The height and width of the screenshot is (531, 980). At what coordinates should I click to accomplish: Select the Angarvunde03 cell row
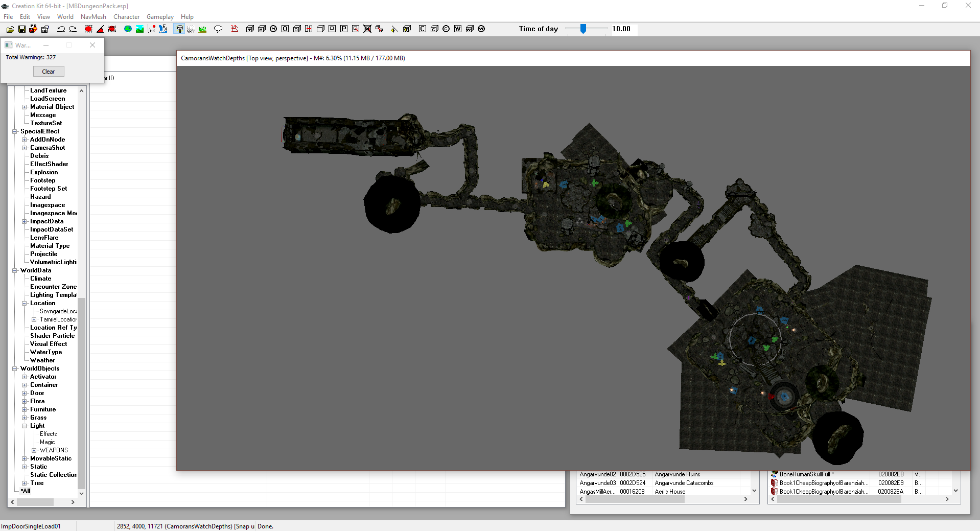click(663, 483)
